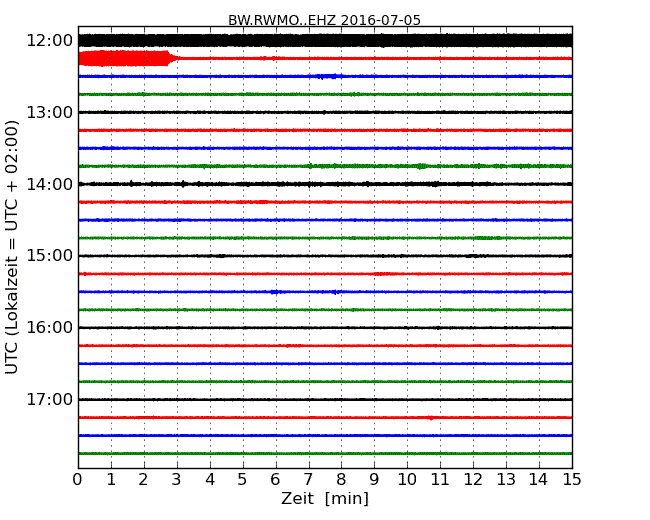Click the 13:00 time label
650x520 pixels.
(x=50, y=112)
